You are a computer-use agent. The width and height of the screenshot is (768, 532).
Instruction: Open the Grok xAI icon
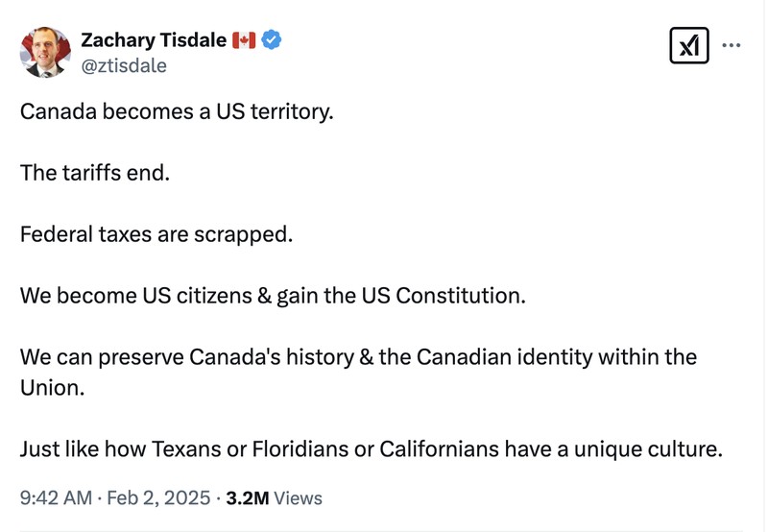688,45
